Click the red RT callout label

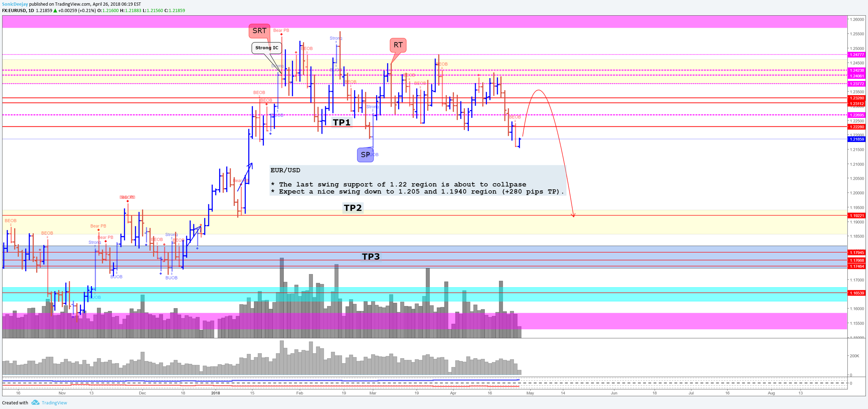398,45
